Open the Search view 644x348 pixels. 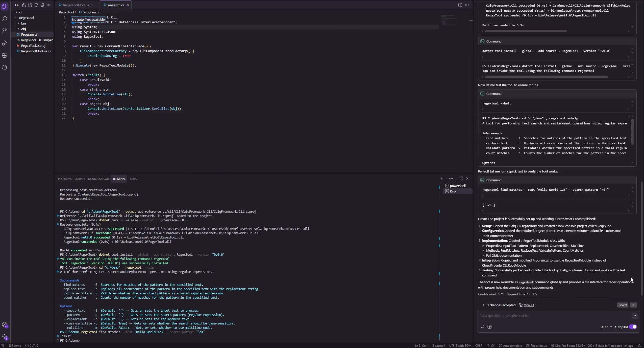(5, 19)
